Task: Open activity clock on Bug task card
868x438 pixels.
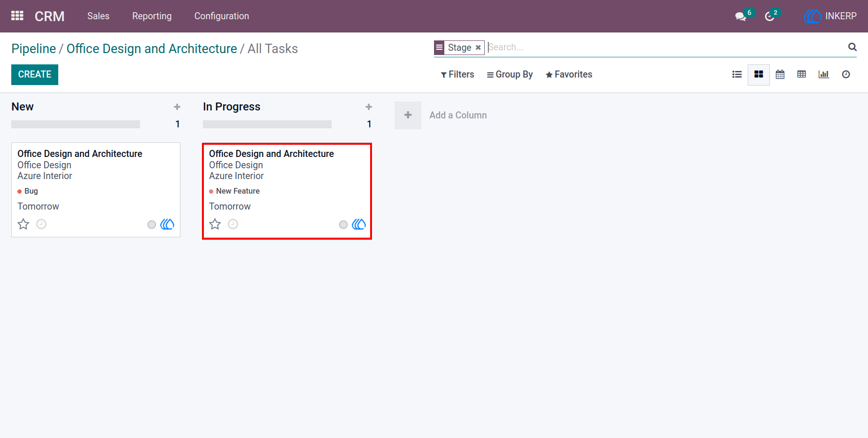Action: pyautogui.click(x=41, y=224)
